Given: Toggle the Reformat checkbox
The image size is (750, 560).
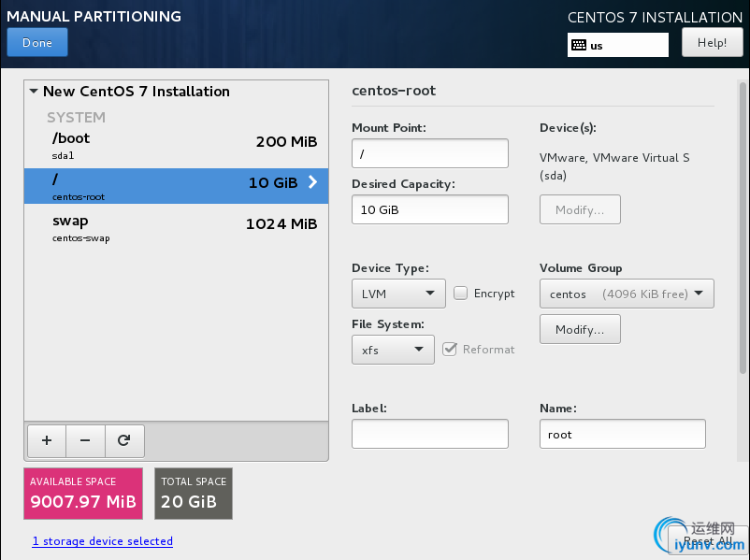Looking at the screenshot, I should click(450, 349).
